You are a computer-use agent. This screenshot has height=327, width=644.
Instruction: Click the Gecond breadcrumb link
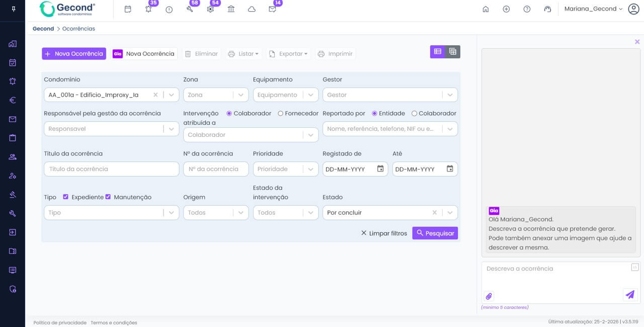coord(43,29)
